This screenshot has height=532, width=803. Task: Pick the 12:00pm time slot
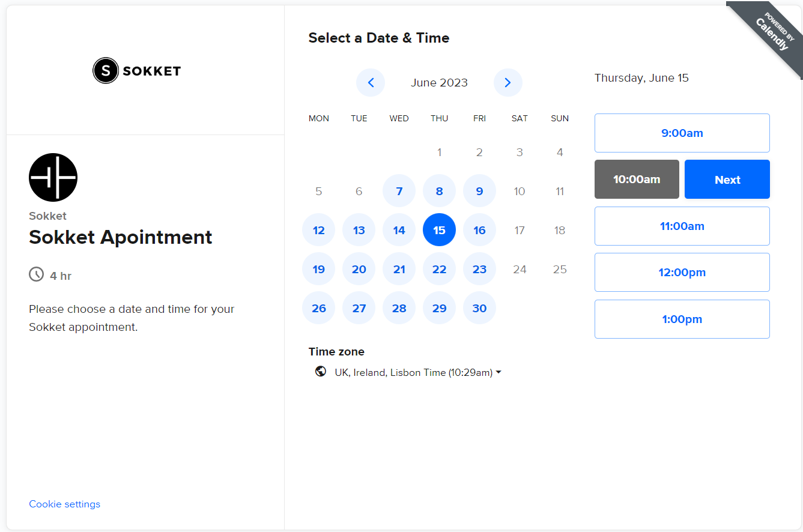point(682,273)
